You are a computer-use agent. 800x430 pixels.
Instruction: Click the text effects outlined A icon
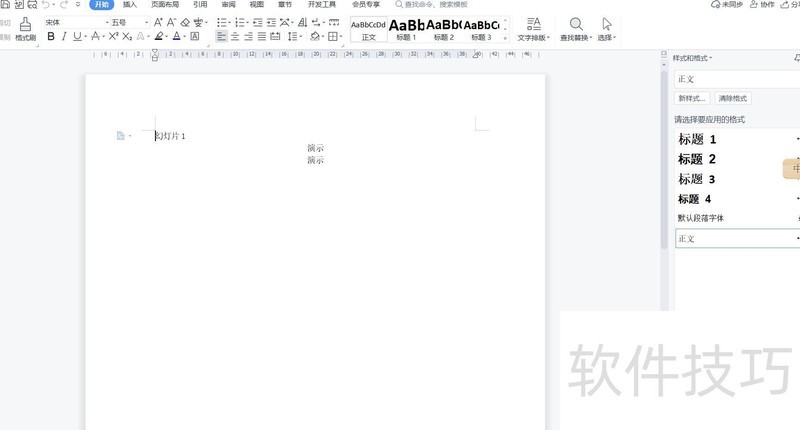[x=140, y=36]
